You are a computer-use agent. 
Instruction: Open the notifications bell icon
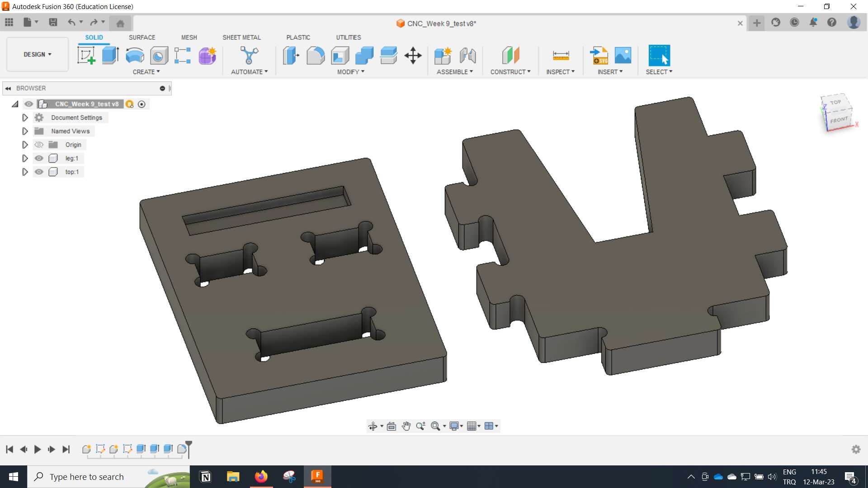click(813, 22)
